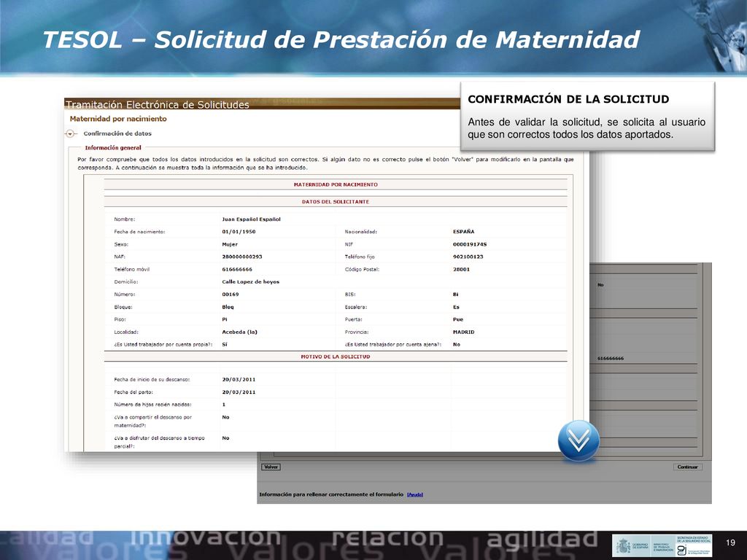The width and height of the screenshot is (747, 560).
Task: Click the Fecha de nacimiento: field label
Action: tap(139, 232)
